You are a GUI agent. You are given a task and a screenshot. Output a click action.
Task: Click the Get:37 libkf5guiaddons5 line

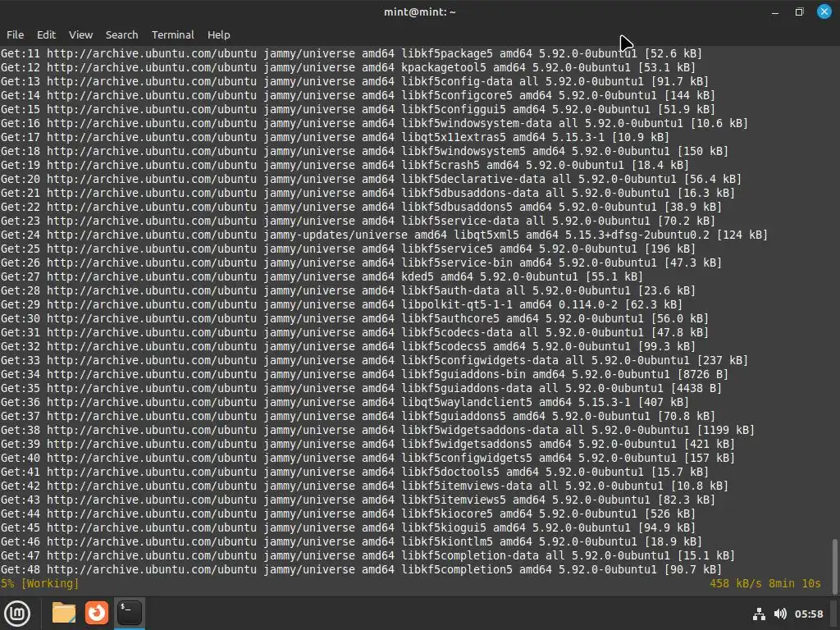pos(358,416)
